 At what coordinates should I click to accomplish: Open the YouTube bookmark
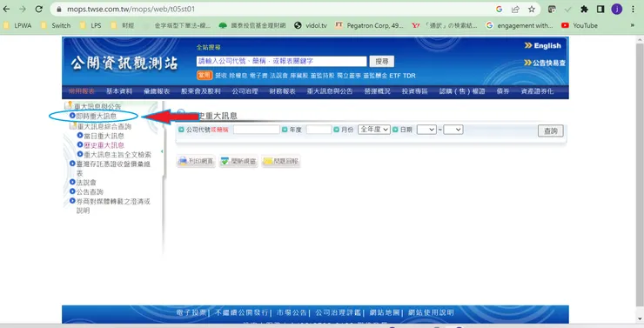coord(580,25)
